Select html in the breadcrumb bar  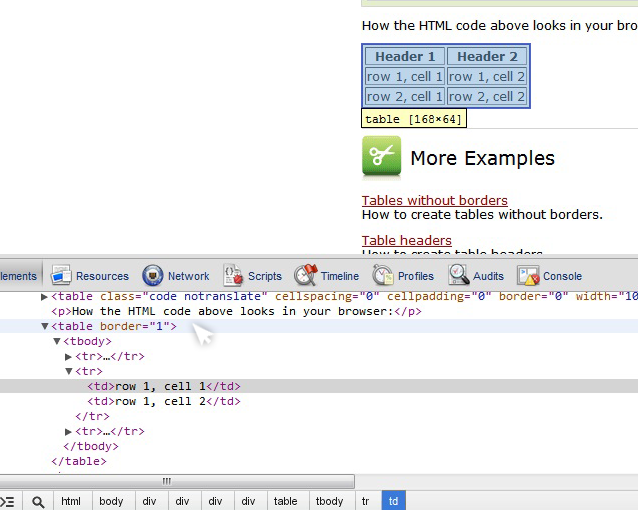[71, 501]
